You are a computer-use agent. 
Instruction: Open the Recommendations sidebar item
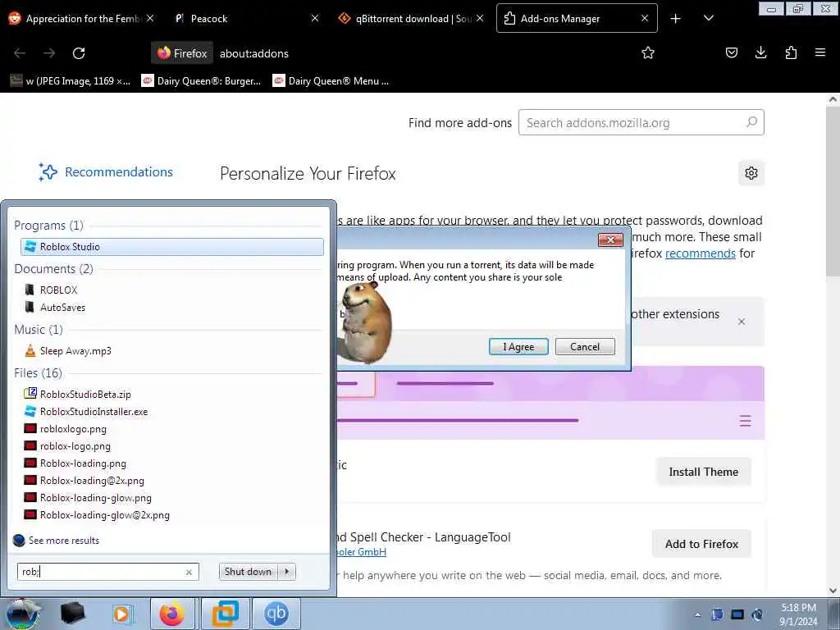click(106, 172)
